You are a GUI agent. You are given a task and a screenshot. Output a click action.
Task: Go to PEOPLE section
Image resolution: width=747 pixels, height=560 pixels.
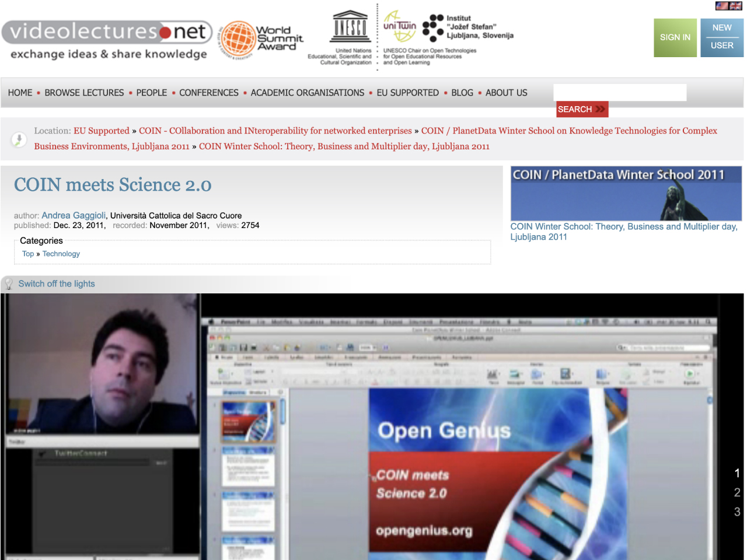tap(152, 93)
